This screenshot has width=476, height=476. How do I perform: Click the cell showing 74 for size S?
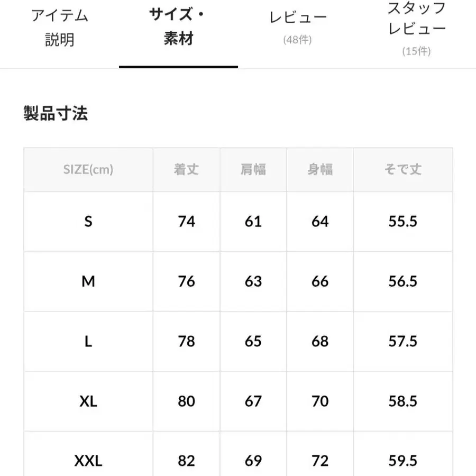point(186,221)
